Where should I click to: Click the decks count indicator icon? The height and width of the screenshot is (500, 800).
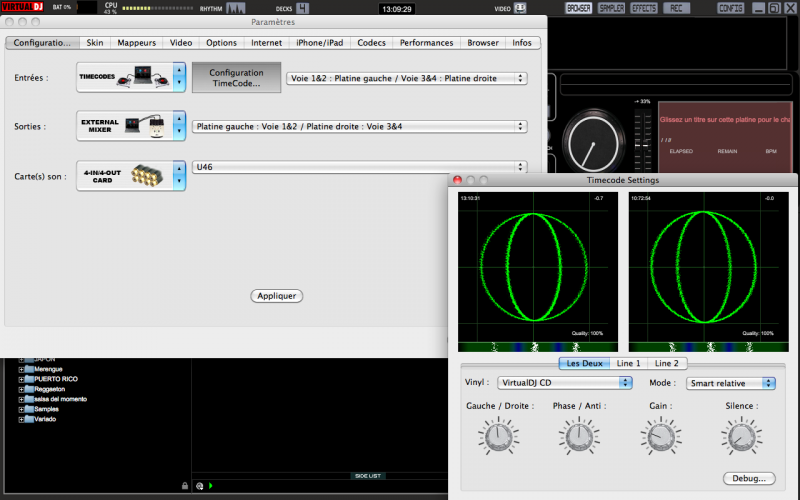303,9
